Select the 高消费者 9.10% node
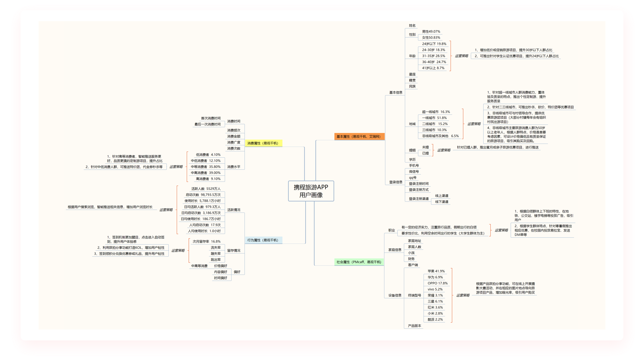644x361 pixels. [x=208, y=179]
